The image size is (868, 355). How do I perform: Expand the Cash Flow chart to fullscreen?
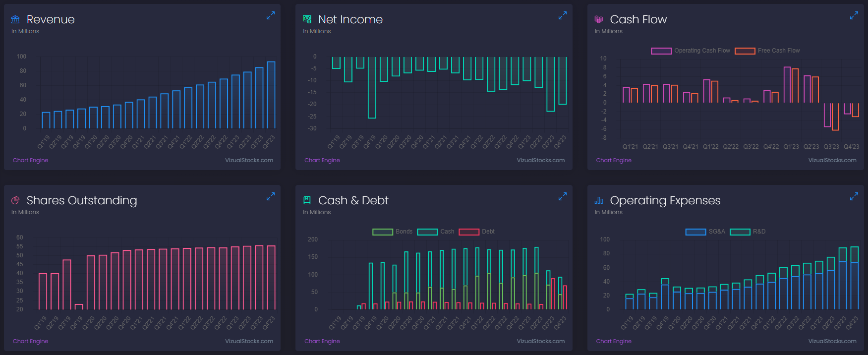tap(854, 16)
